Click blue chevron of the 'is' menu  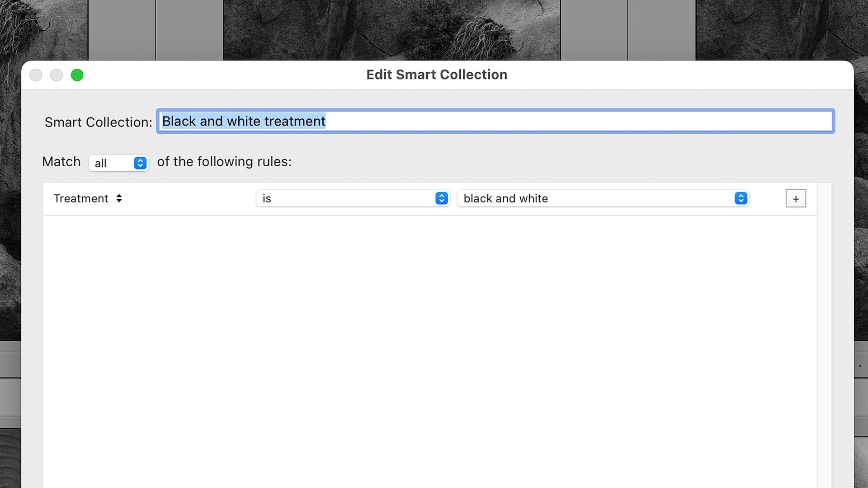441,198
